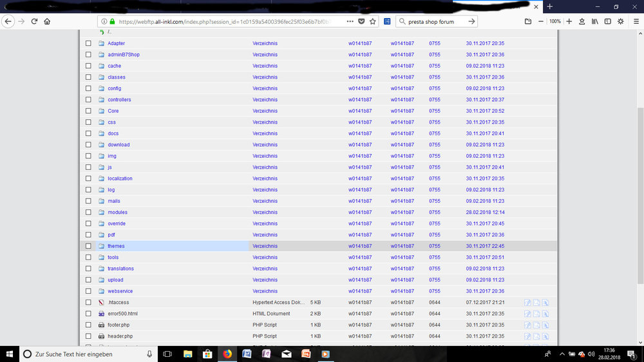Open the override folder link

117,224
